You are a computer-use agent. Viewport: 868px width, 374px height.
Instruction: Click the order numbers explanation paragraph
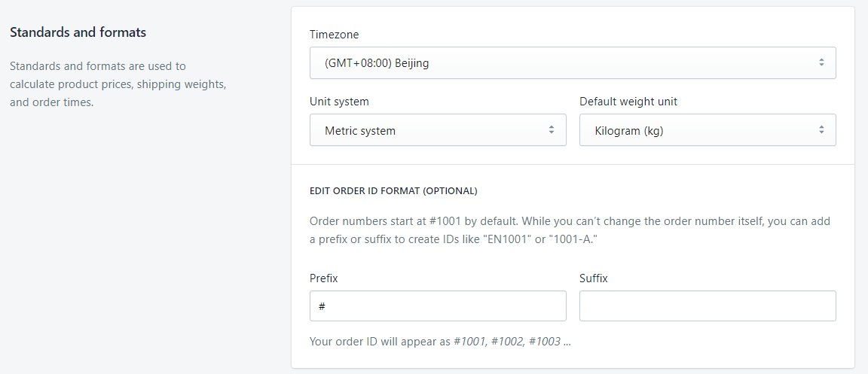pos(570,231)
